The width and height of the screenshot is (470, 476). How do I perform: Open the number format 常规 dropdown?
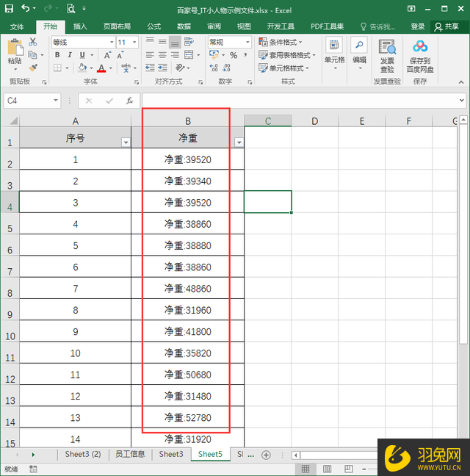247,42
